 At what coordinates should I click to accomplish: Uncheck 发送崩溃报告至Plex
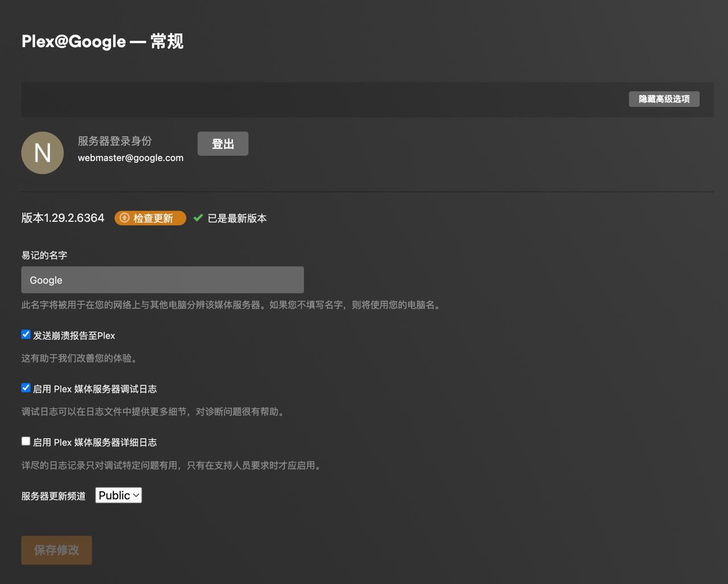point(26,334)
